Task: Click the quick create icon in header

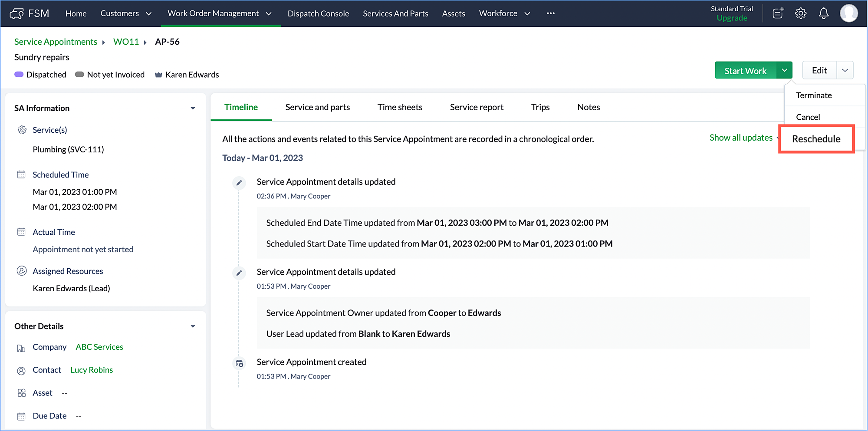Action: point(778,13)
